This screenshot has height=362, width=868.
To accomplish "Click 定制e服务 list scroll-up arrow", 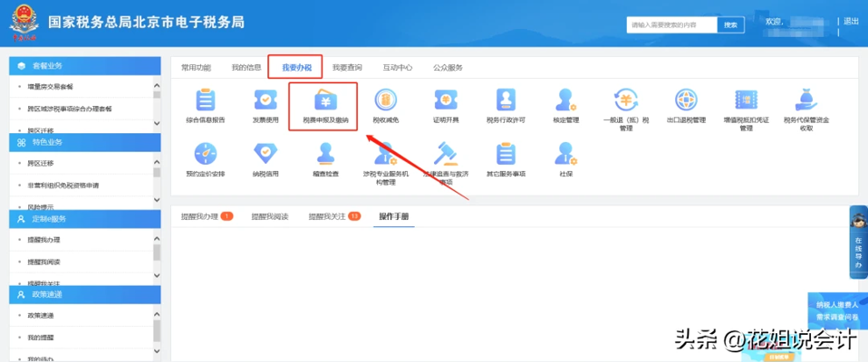I will pyautogui.click(x=157, y=239).
